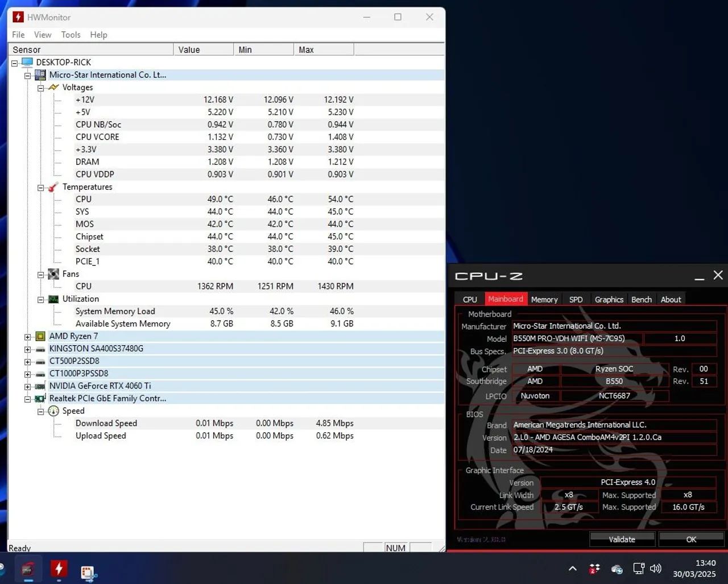
Task: Click the Realtek PCIe GbE network adapter icon
Action: pyautogui.click(x=40, y=399)
